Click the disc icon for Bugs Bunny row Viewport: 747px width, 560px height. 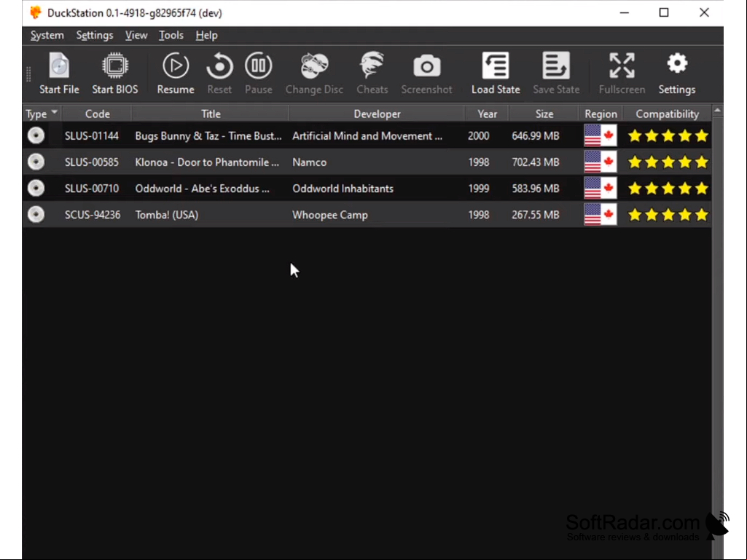36,135
